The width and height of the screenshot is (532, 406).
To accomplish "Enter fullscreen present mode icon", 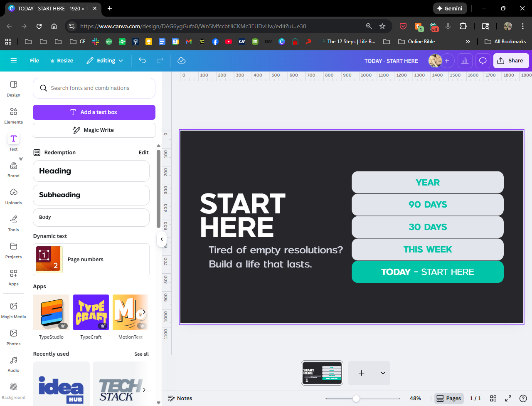I will [508, 398].
